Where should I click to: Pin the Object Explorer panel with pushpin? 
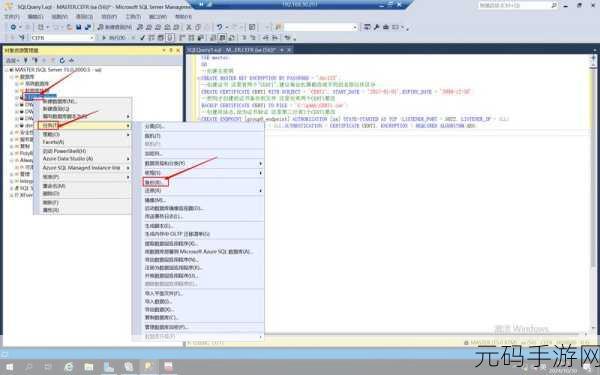point(171,50)
